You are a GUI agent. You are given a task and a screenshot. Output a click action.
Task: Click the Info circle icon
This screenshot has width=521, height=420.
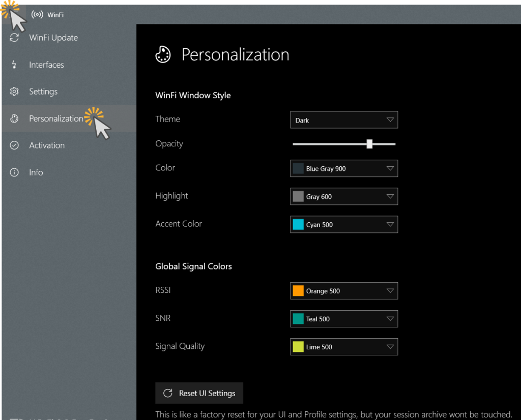pos(14,172)
